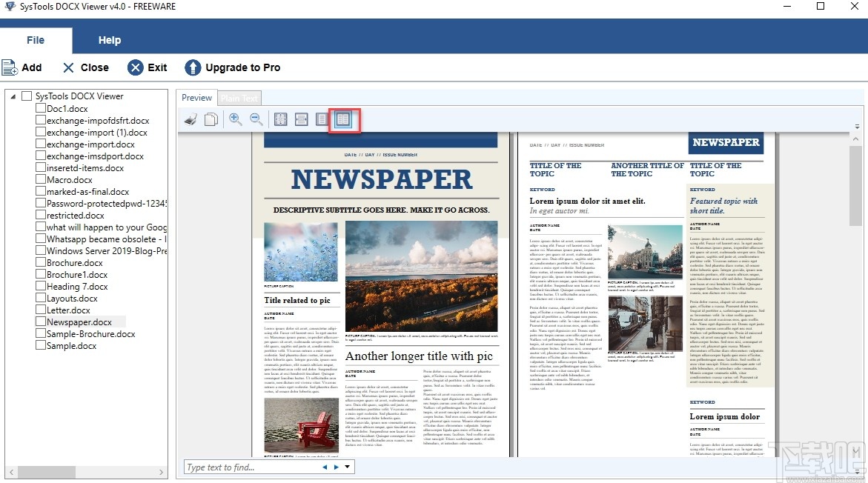Screen dimensions: 868x483
Task: Select the fit-width view icon
Action: point(301,119)
